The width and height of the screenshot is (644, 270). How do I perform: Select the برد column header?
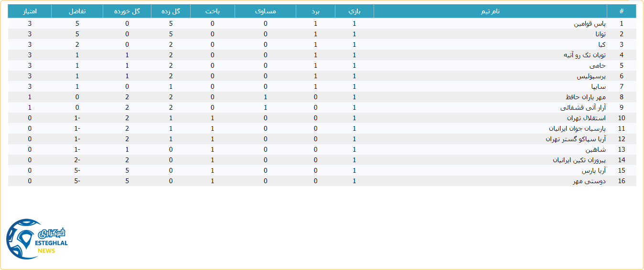coord(315,11)
